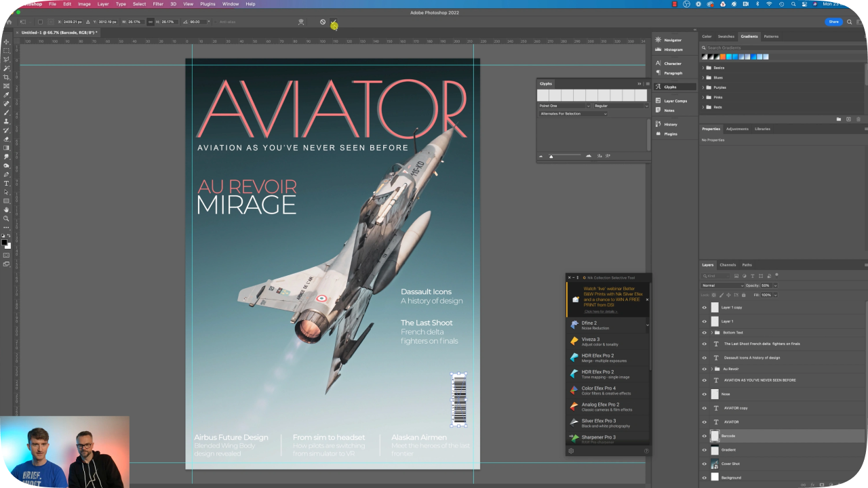The image size is (868, 488).
Task: Switch to the Swatches tab
Action: click(726, 37)
